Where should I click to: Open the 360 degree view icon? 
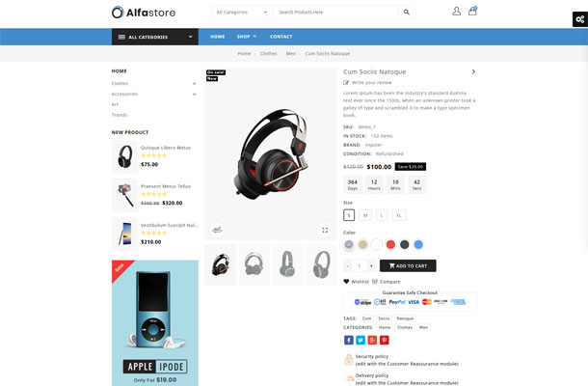coord(217,230)
